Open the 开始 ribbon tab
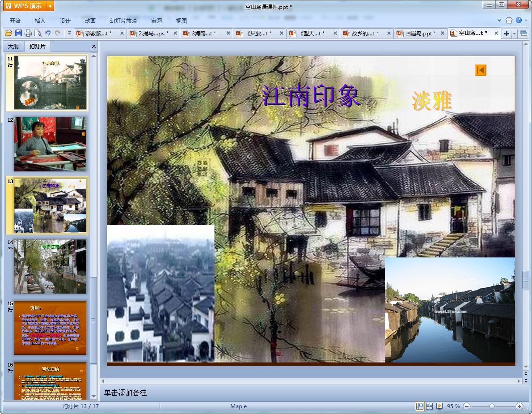Image resolution: width=532 pixels, height=414 pixels. pos(15,21)
